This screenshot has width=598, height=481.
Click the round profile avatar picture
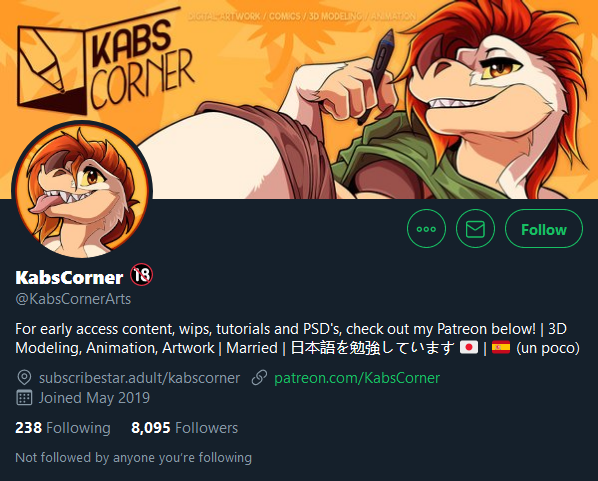point(82,190)
